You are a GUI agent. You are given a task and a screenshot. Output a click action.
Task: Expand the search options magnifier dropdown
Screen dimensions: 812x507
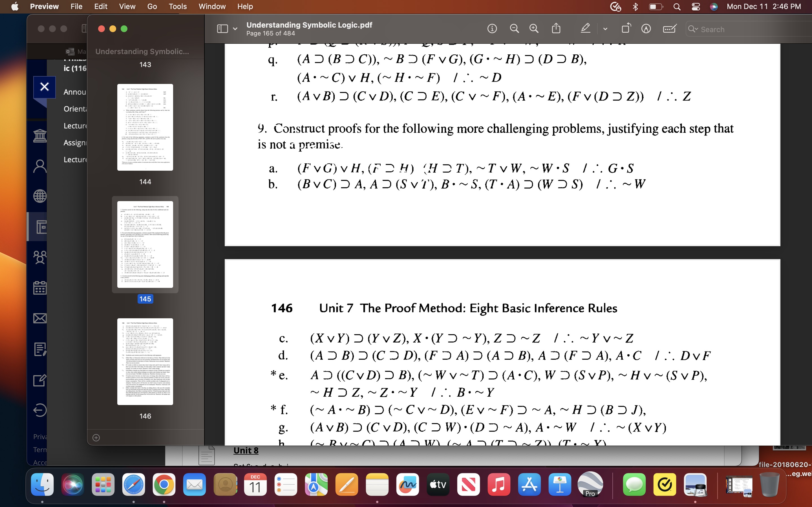click(693, 29)
